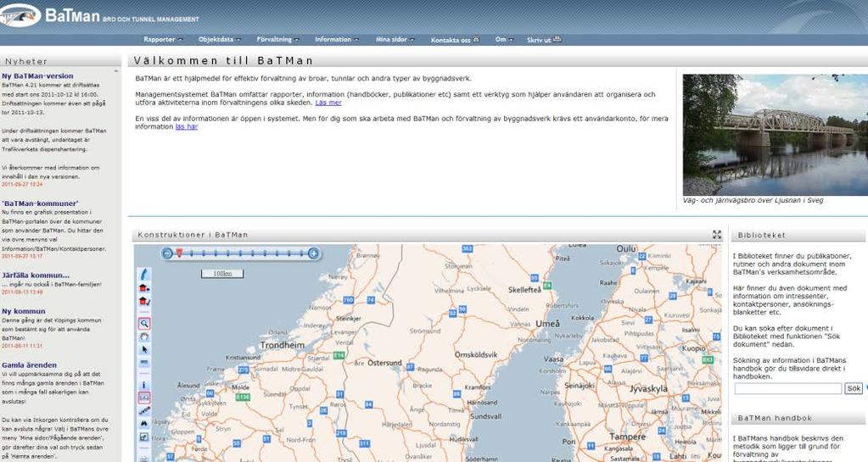Focus the Biblioteket document search field
The height and width of the screenshot is (462, 868).
click(787, 388)
